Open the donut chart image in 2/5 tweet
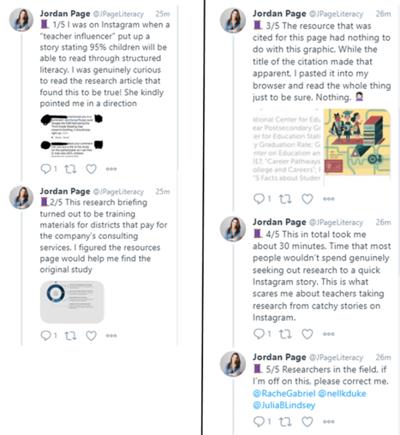Viewport: 400px width, 435px height. (72, 302)
